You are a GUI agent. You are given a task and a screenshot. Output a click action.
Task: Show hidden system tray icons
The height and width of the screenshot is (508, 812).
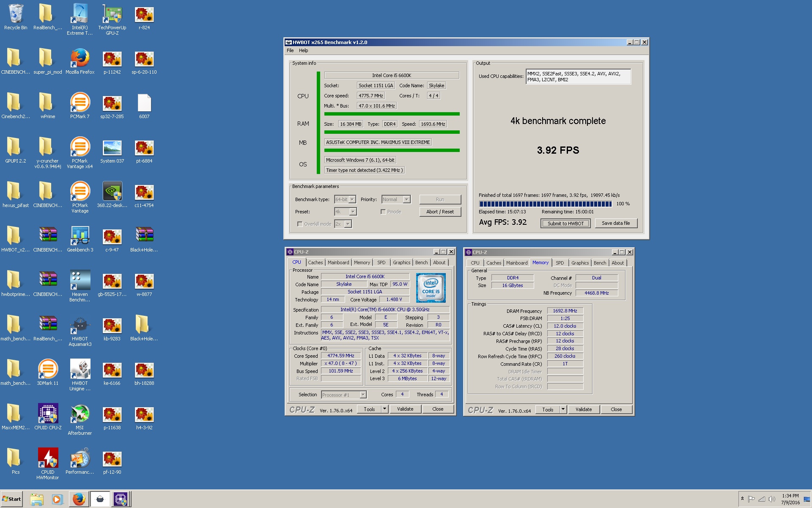click(742, 499)
